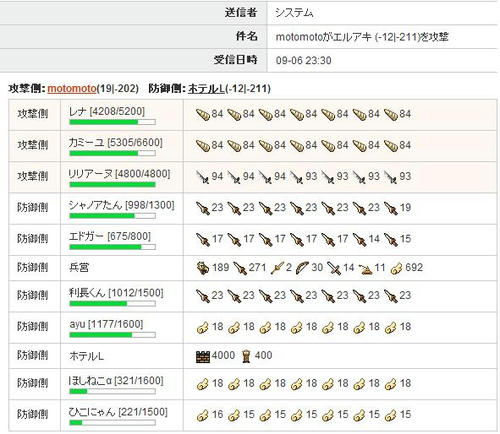Click the number 4000 in ホテルL row

[223, 356]
